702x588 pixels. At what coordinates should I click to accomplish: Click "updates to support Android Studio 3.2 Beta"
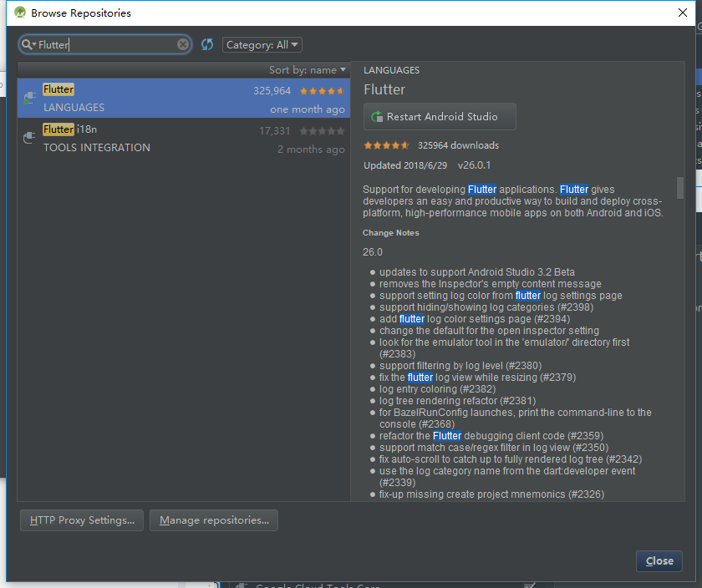click(x=477, y=272)
